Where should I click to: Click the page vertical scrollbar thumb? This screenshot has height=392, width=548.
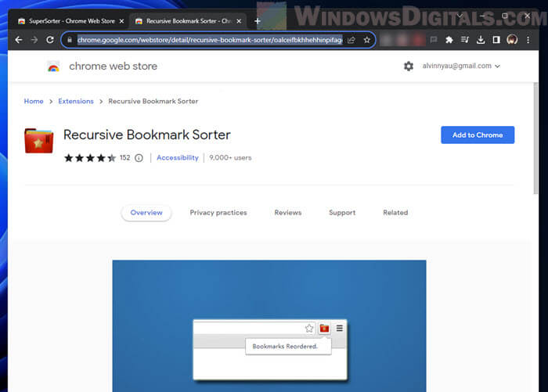click(535, 138)
